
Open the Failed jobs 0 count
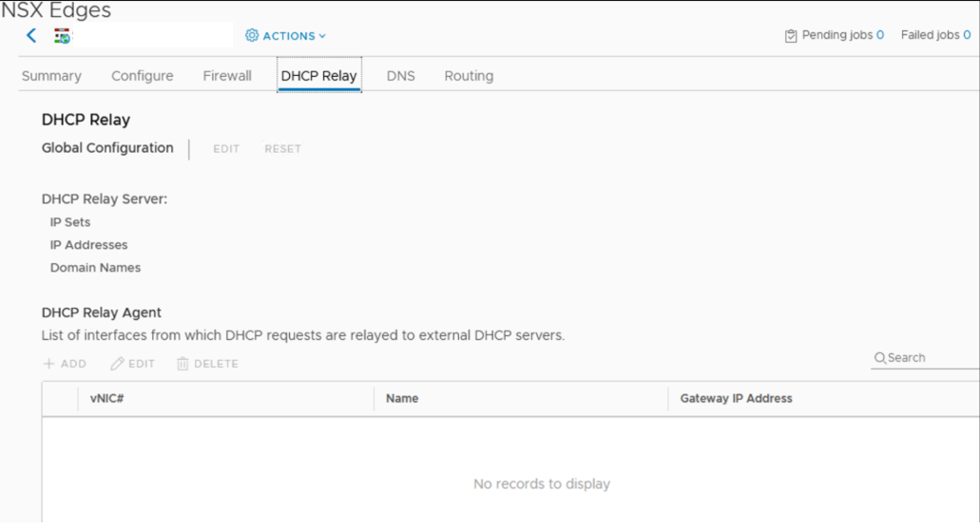[x=967, y=35]
